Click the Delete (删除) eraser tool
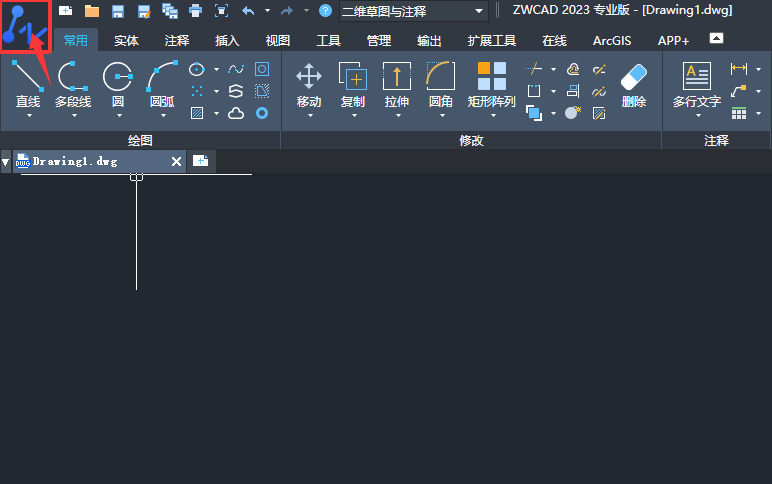Viewport: 772px width, 484px height. [634, 84]
